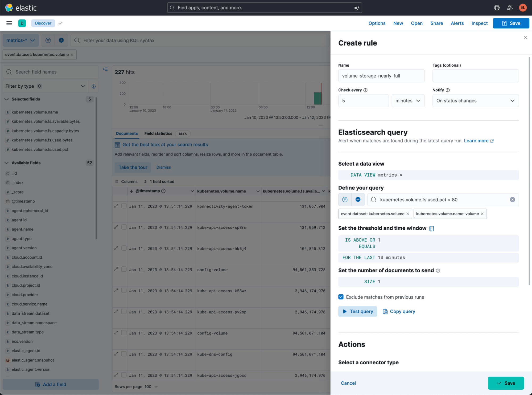
Task: Open the main navigation hamburger menu
Action: [9, 23]
